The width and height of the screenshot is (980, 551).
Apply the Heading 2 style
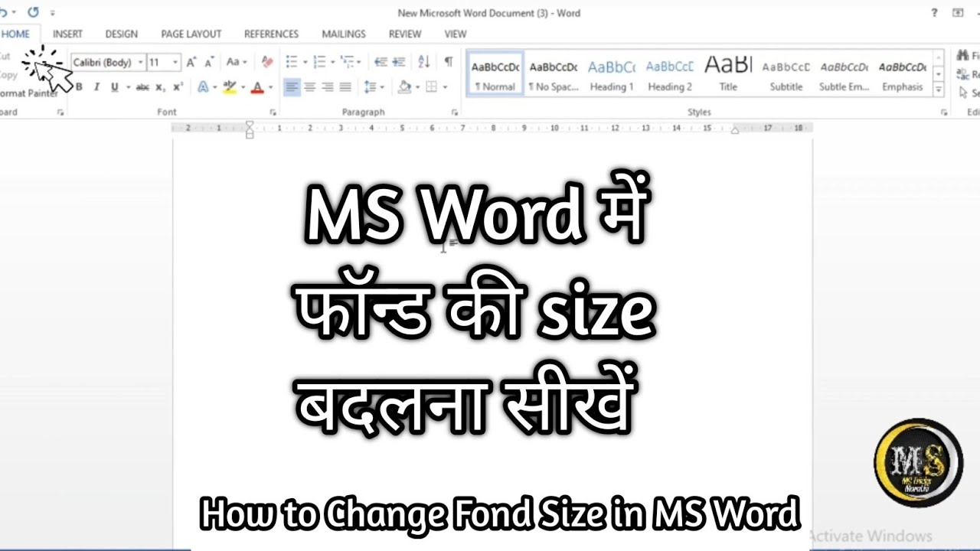(x=670, y=75)
